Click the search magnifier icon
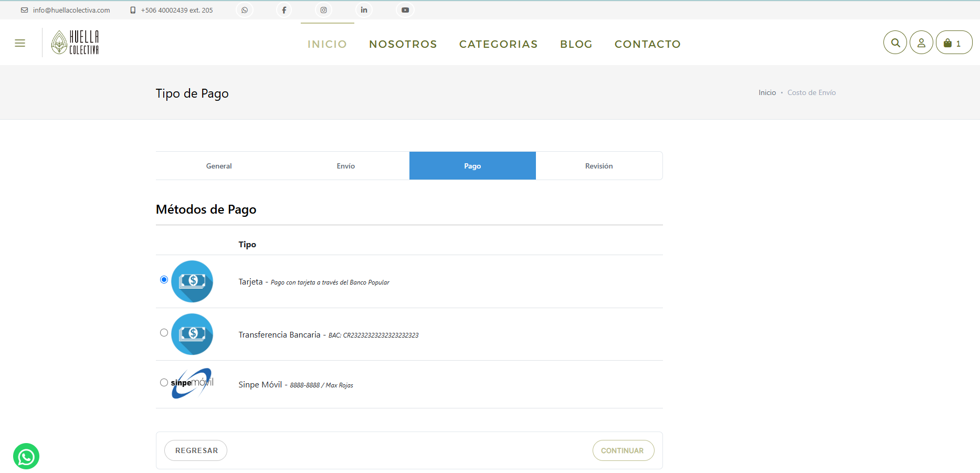Image resolution: width=980 pixels, height=473 pixels. (x=895, y=43)
